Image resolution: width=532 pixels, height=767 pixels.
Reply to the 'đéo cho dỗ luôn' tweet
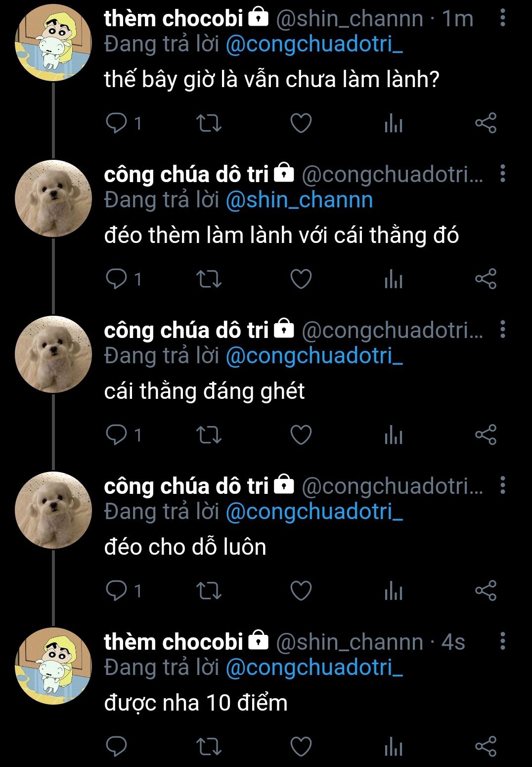tap(117, 590)
